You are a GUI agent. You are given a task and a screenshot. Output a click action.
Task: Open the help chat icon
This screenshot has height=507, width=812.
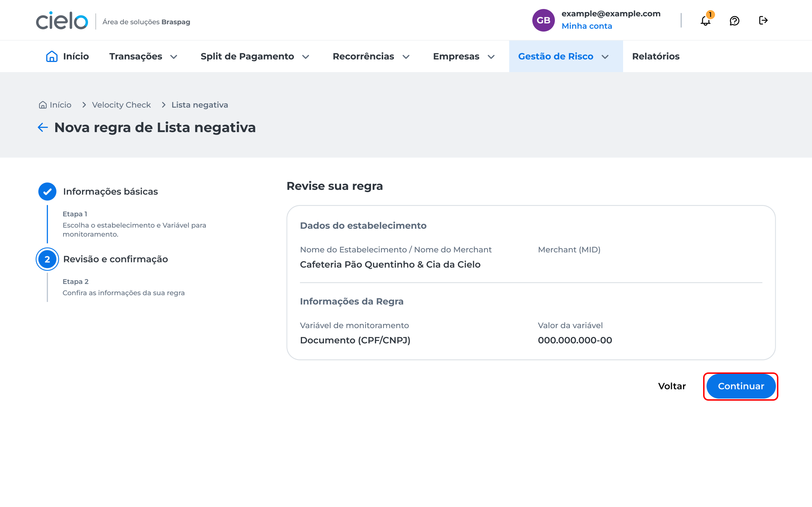[x=734, y=21]
